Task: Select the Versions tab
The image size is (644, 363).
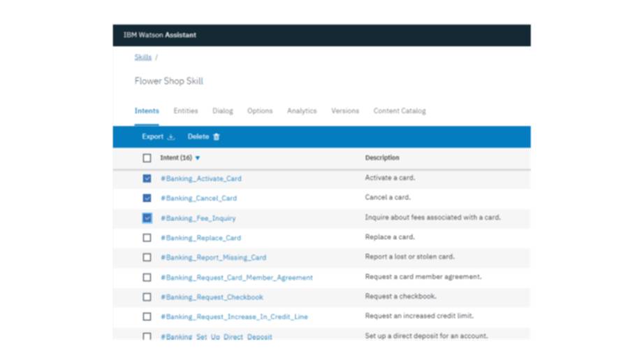Action: coord(345,111)
